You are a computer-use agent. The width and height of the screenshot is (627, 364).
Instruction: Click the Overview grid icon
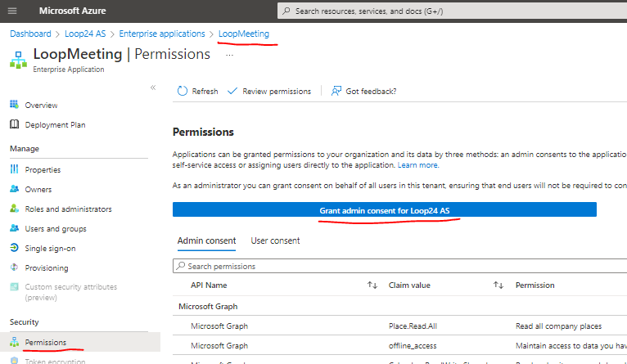15,105
